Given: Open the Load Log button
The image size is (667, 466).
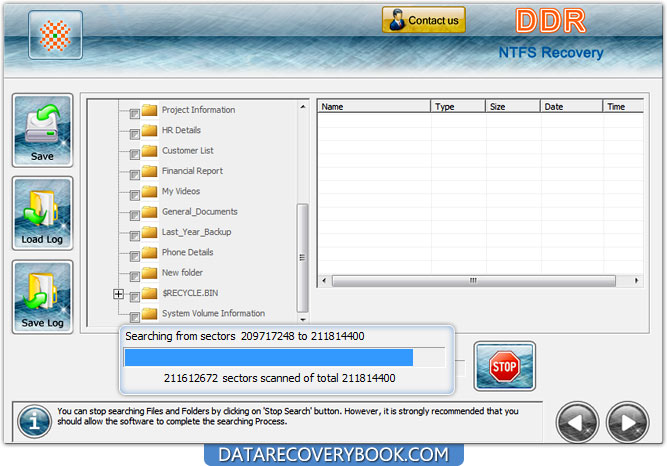Looking at the screenshot, I should 43,213.
